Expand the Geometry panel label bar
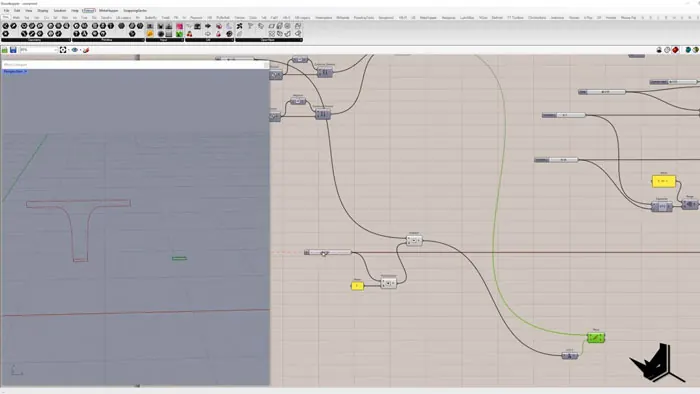The width and height of the screenshot is (700, 394). click(x=36, y=40)
